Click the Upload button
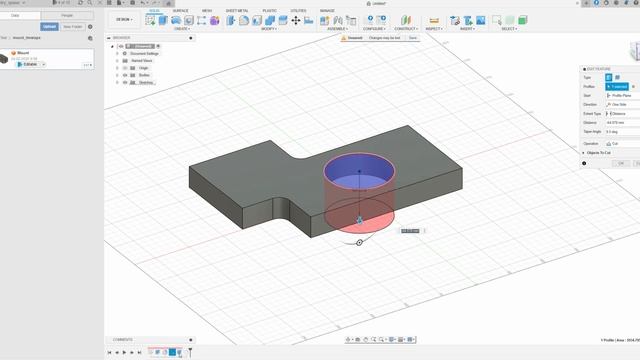 point(49,27)
